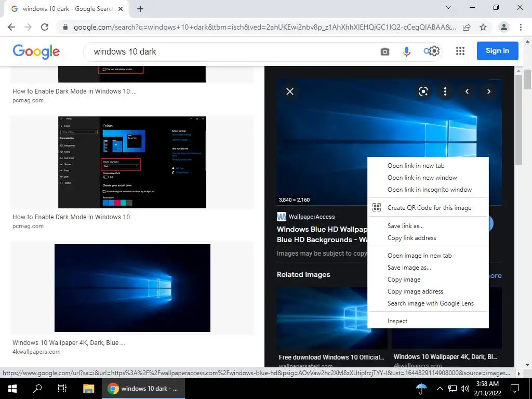
Task: Open Google Lens in preview panel
Action: [423, 91]
